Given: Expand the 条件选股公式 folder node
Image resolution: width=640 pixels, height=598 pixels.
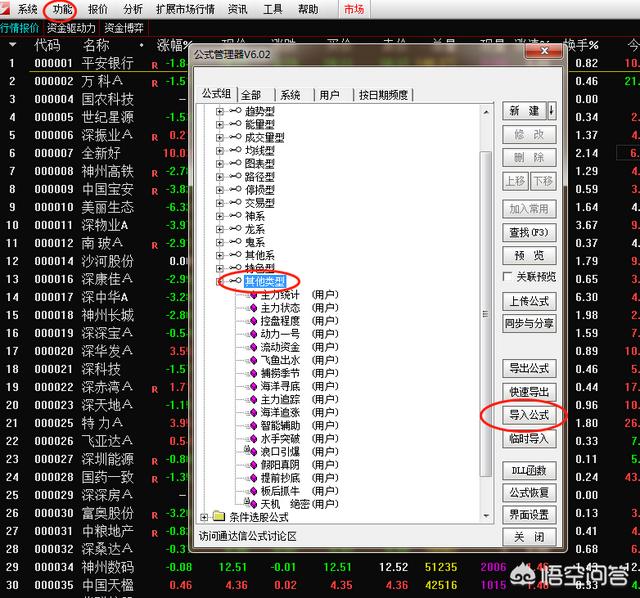Looking at the screenshot, I should [205, 517].
